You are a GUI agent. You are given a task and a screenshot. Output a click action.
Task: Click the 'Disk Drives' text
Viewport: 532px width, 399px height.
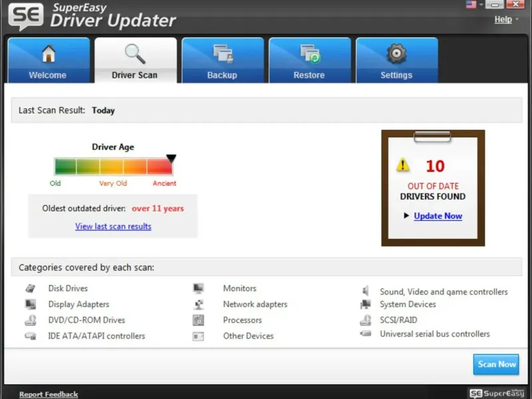click(68, 289)
